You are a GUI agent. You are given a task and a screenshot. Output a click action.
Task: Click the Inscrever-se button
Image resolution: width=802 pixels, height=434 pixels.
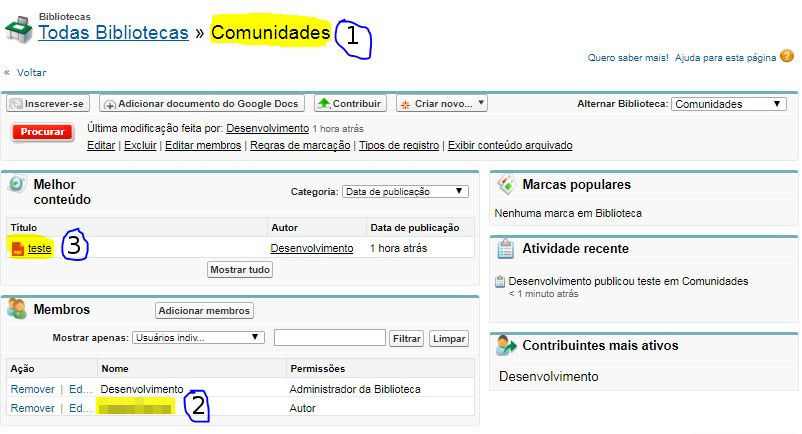pos(48,104)
